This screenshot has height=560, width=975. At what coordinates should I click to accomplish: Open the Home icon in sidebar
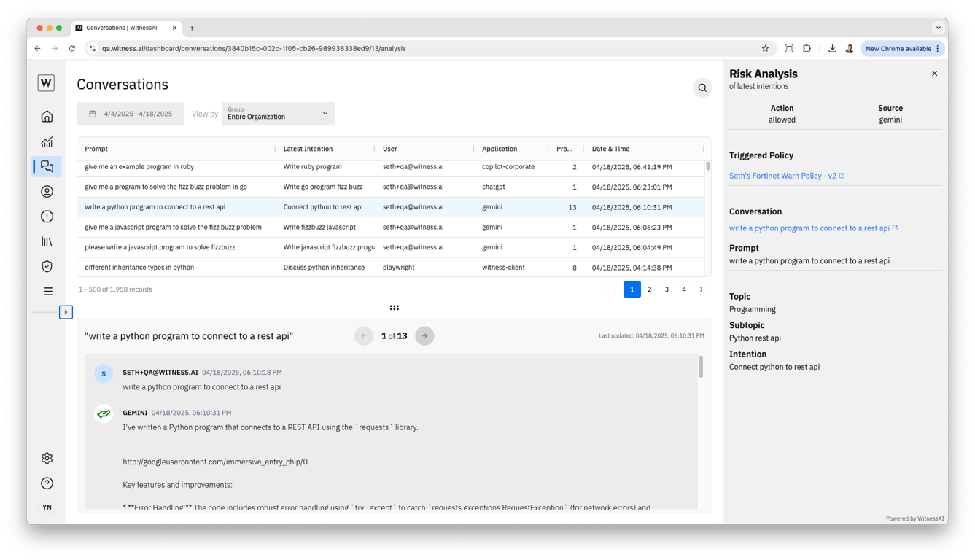pyautogui.click(x=47, y=117)
